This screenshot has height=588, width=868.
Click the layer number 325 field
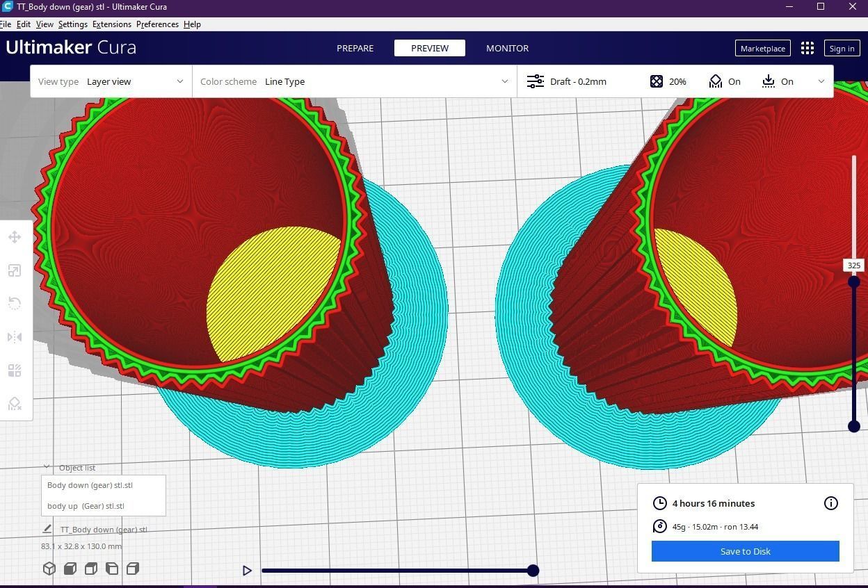pos(853,266)
